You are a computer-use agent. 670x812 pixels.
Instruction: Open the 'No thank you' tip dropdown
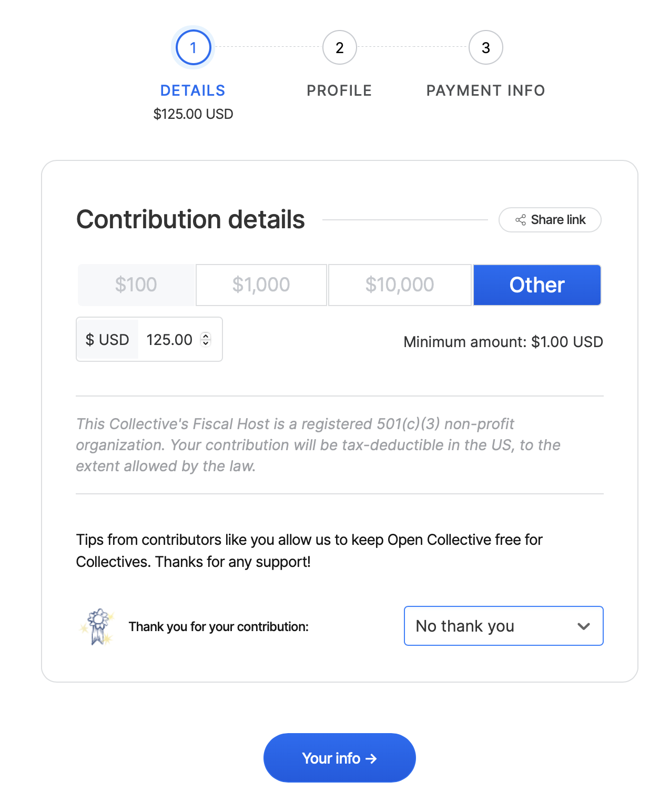click(503, 626)
